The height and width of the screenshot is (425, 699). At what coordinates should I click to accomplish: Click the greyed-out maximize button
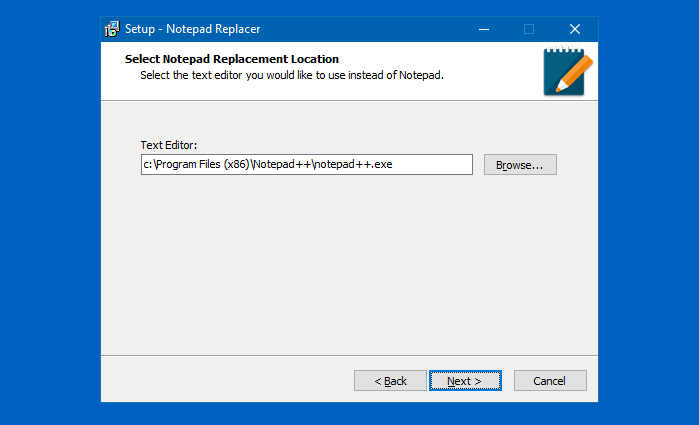[x=529, y=29]
